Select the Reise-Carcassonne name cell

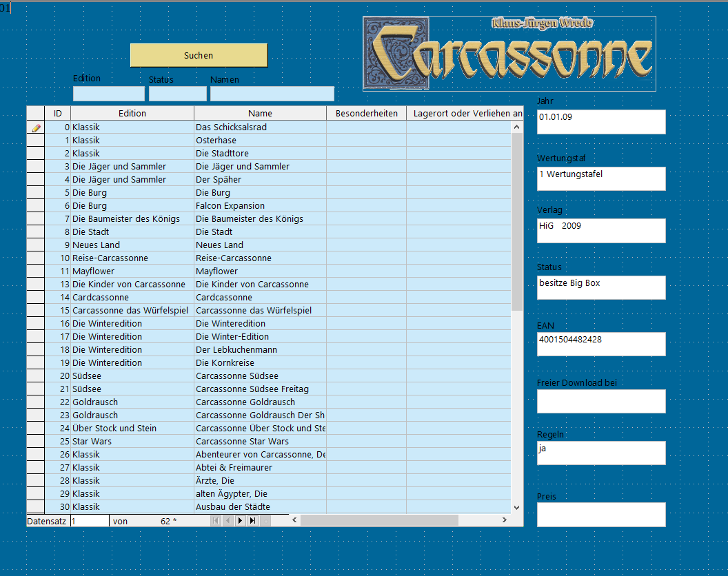[260, 258]
